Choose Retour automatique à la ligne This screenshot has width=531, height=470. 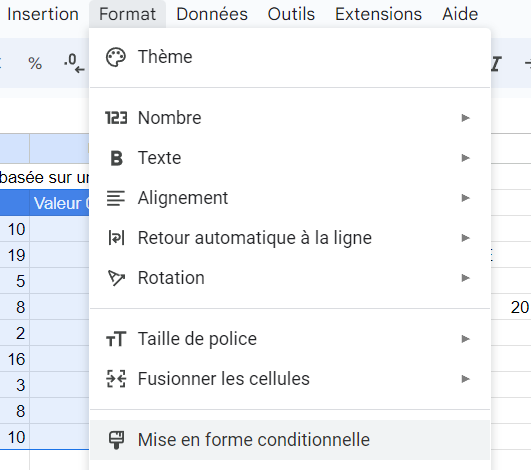point(290,238)
